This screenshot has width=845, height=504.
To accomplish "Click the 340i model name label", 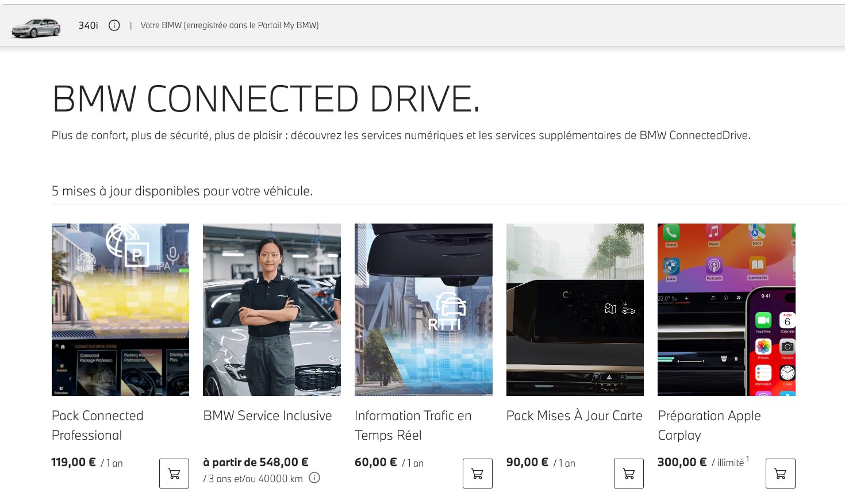I will click(x=88, y=25).
